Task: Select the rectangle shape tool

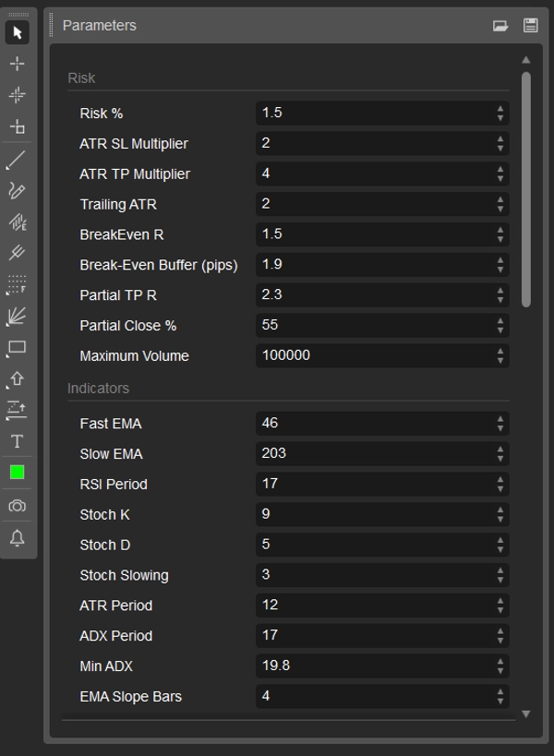Action: pyautogui.click(x=16, y=348)
